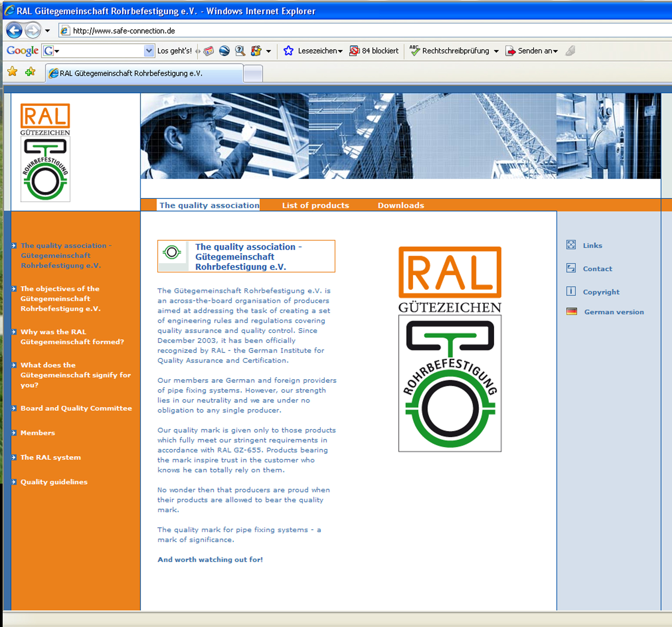The width and height of the screenshot is (672, 627).
Task: Click the Favorites Center star icon
Action: click(x=12, y=71)
